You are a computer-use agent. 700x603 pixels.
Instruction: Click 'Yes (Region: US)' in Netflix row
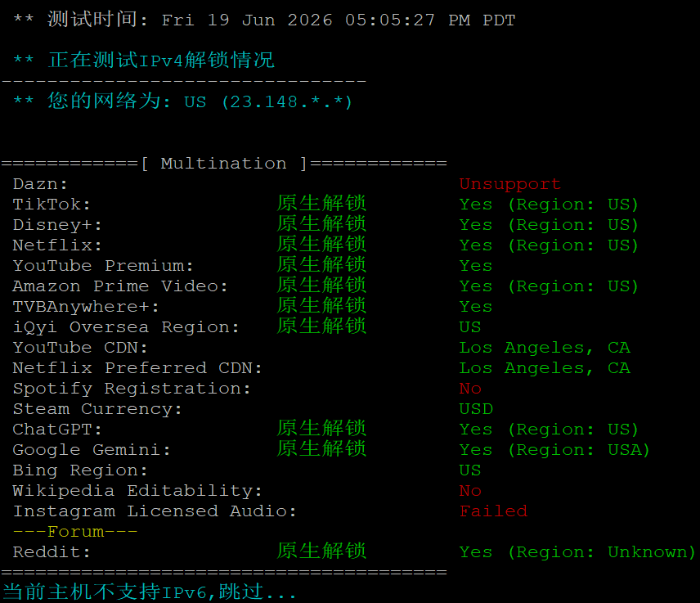549,245
